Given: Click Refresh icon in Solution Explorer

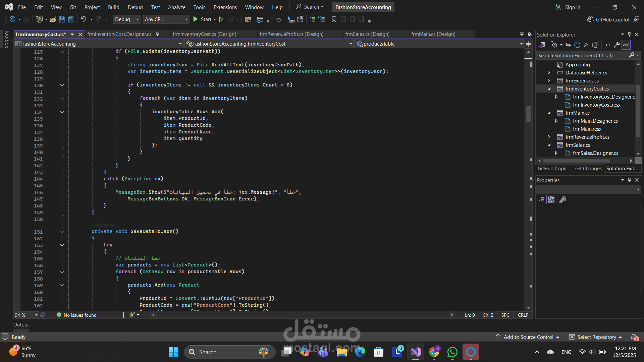Looking at the screenshot, I should [577, 45].
